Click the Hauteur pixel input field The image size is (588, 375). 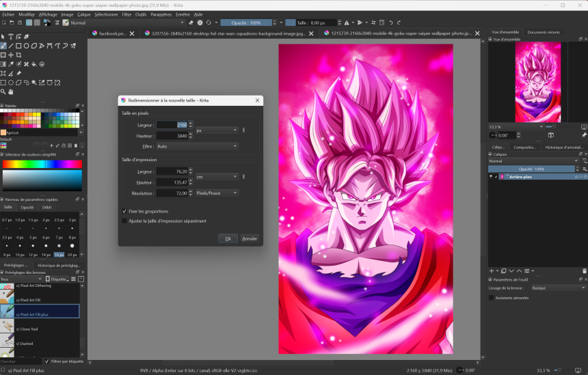click(x=172, y=136)
